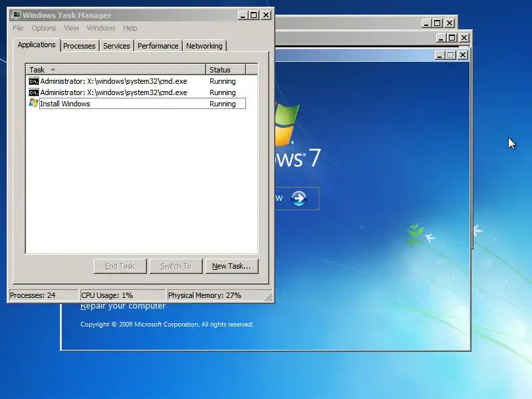Switch to the Processes tab
Screen dimensions: 532x399
79,46
